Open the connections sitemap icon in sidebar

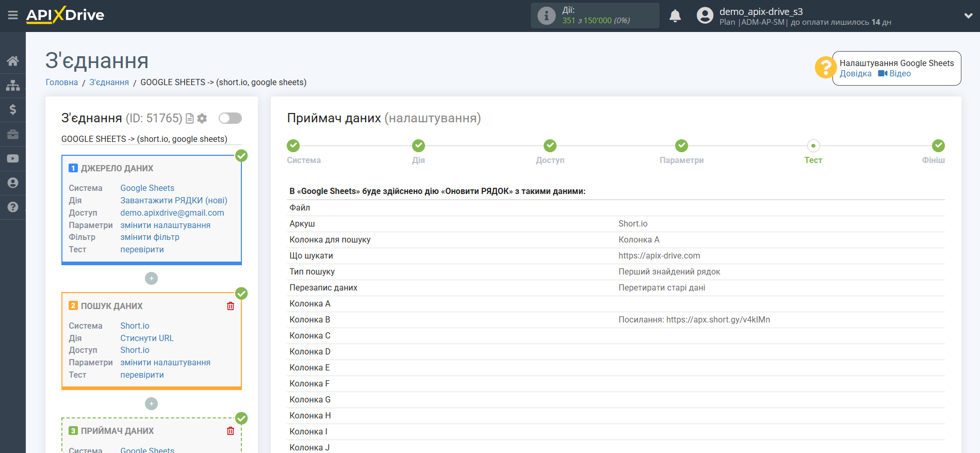[13, 85]
